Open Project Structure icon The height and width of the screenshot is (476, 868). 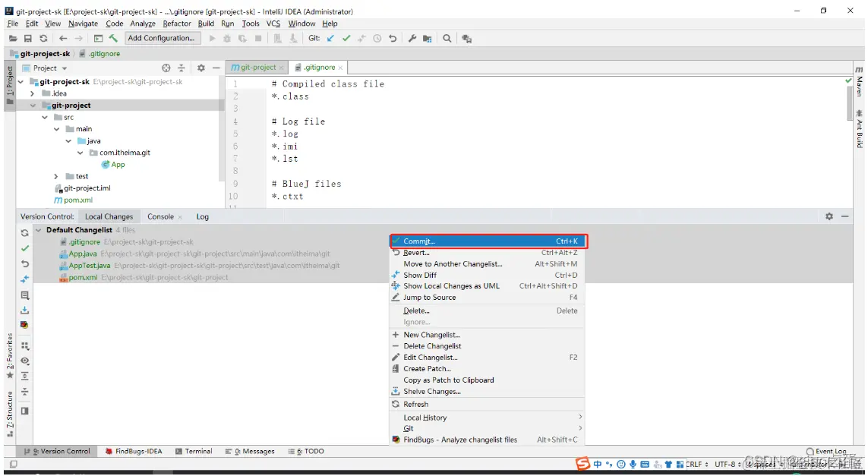(428, 39)
